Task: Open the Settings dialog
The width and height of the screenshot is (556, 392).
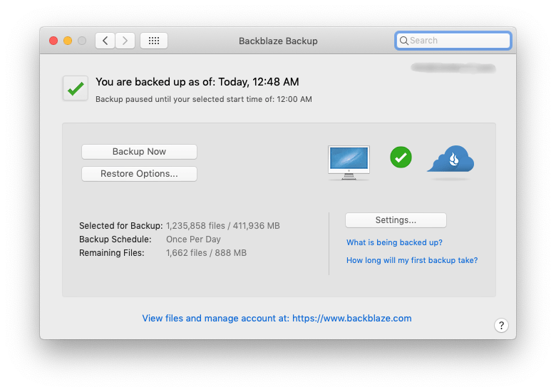Action: point(396,220)
